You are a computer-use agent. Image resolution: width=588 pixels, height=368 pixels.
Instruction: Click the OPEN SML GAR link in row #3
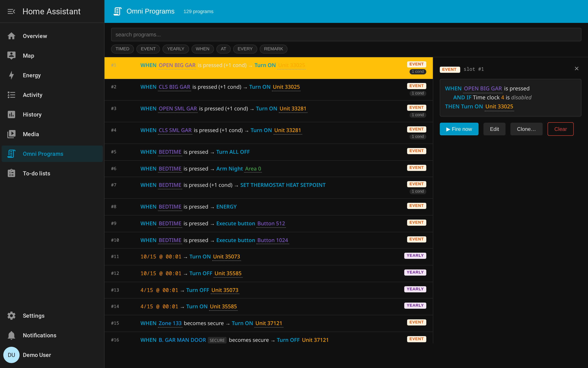pos(178,109)
